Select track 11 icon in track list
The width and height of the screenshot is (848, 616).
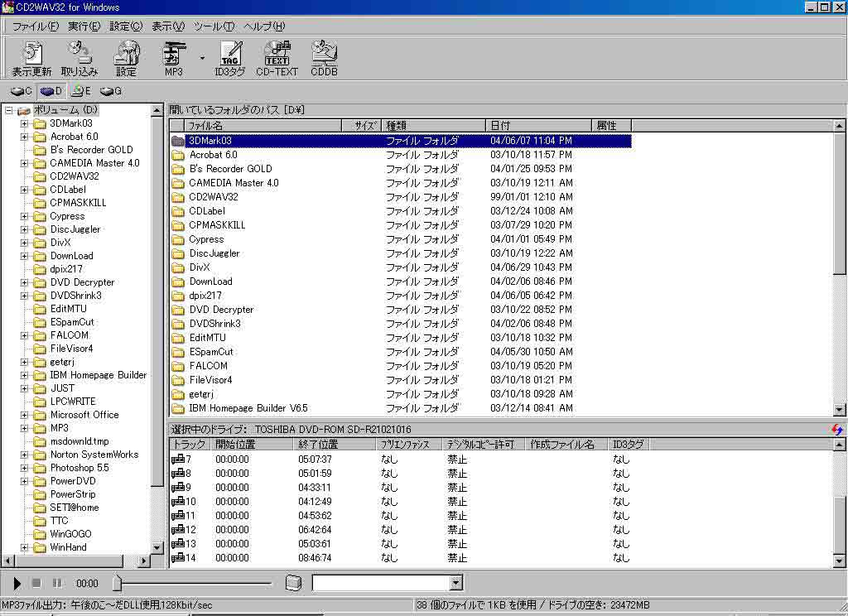coord(177,516)
